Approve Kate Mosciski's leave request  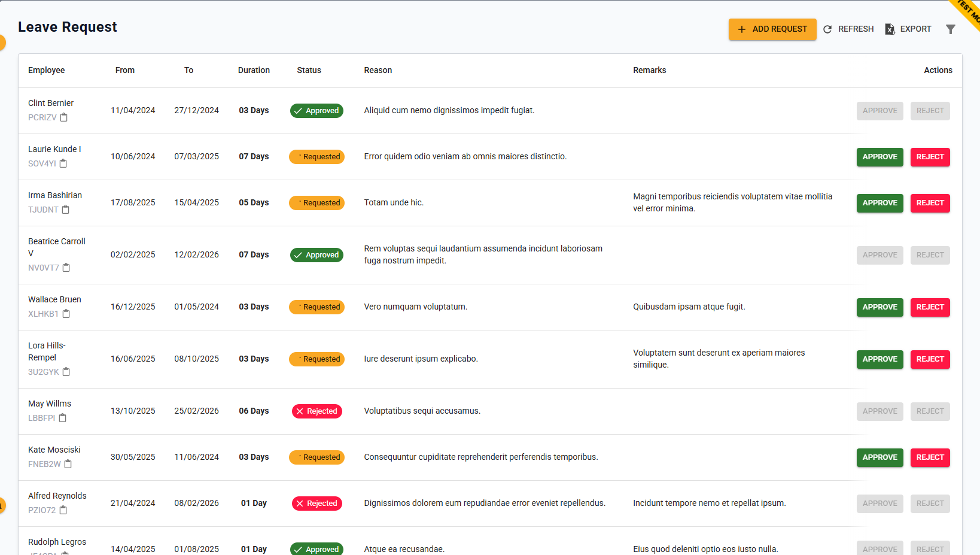(879, 457)
